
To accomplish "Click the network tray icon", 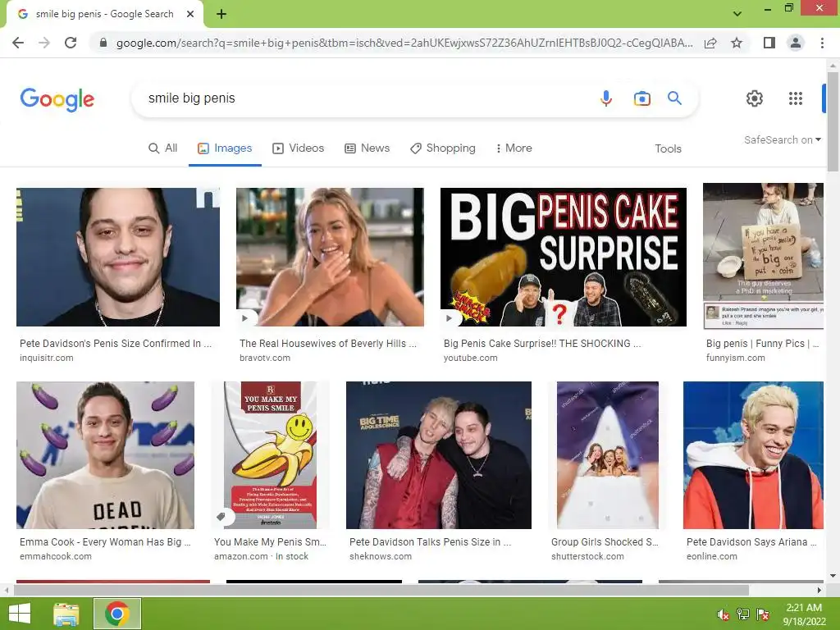I will coord(743,615).
